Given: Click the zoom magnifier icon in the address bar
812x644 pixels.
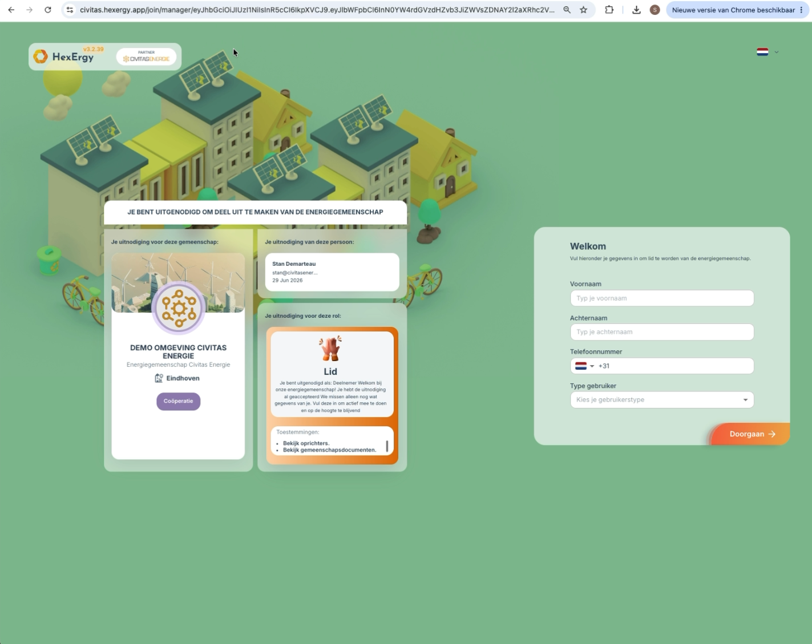Looking at the screenshot, I should pyautogui.click(x=567, y=10).
